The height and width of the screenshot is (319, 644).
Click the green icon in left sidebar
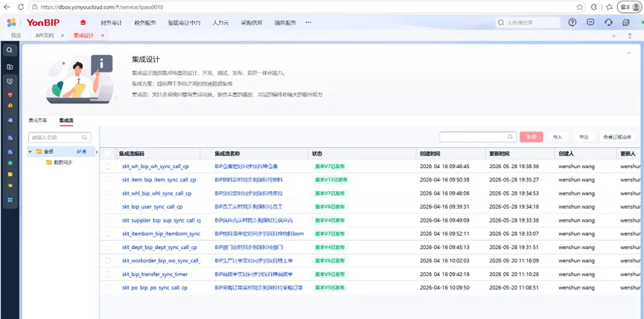10,163
